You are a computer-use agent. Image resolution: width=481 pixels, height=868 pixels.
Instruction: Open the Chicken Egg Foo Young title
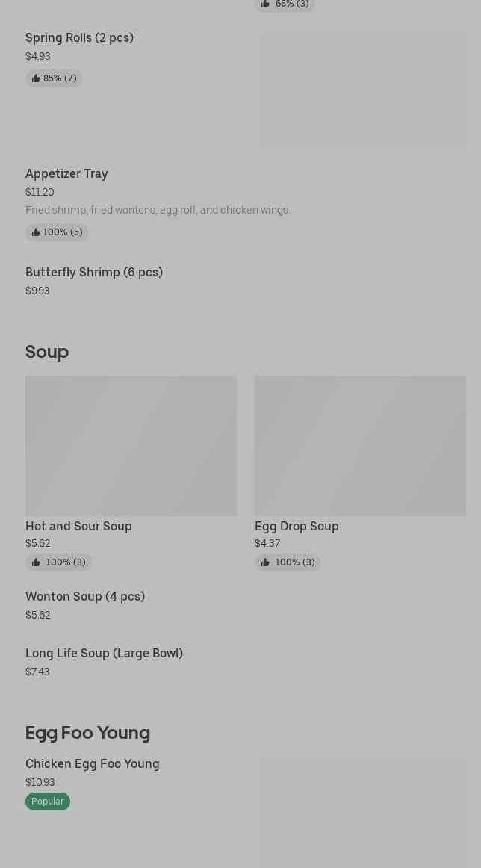pos(93,764)
